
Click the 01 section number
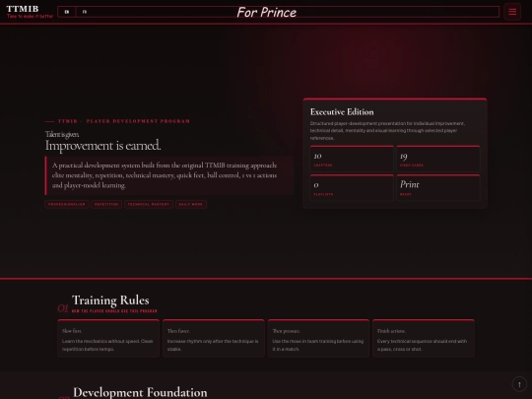click(63, 308)
